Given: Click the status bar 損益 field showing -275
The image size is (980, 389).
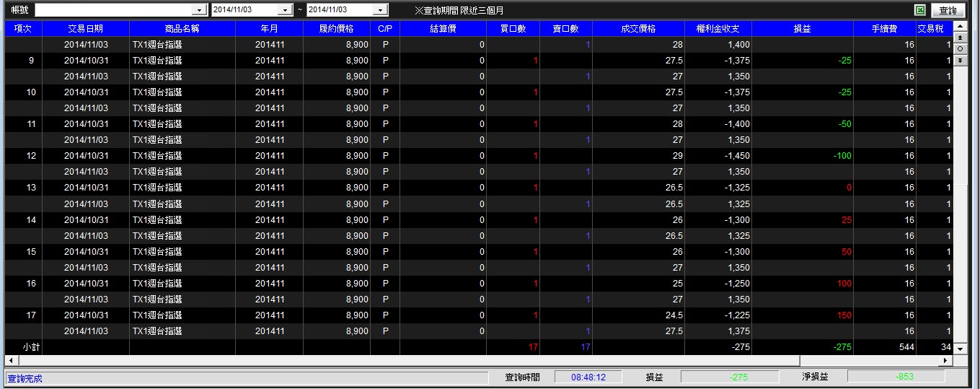Looking at the screenshot, I should (x=730, y=377).
